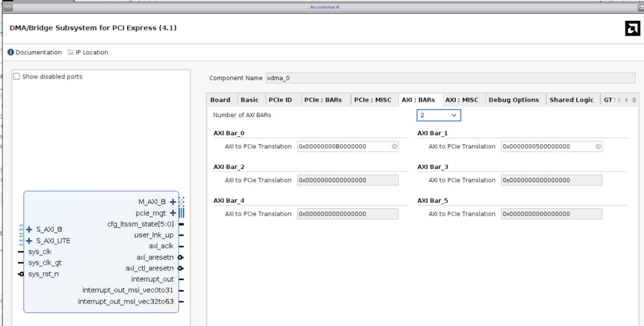The height and width of the screenshot is (326, 644).
Task: Click the Documentation info icon
Action: 11,53
